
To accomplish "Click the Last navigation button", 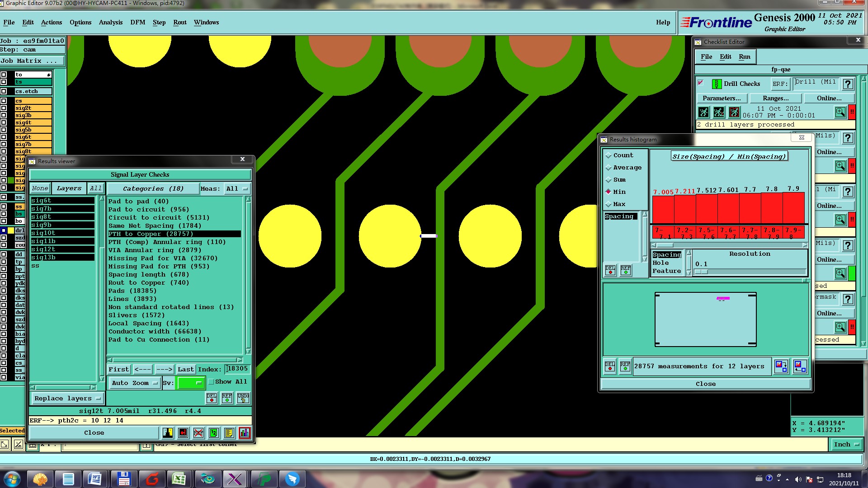I will click(185, 369).
